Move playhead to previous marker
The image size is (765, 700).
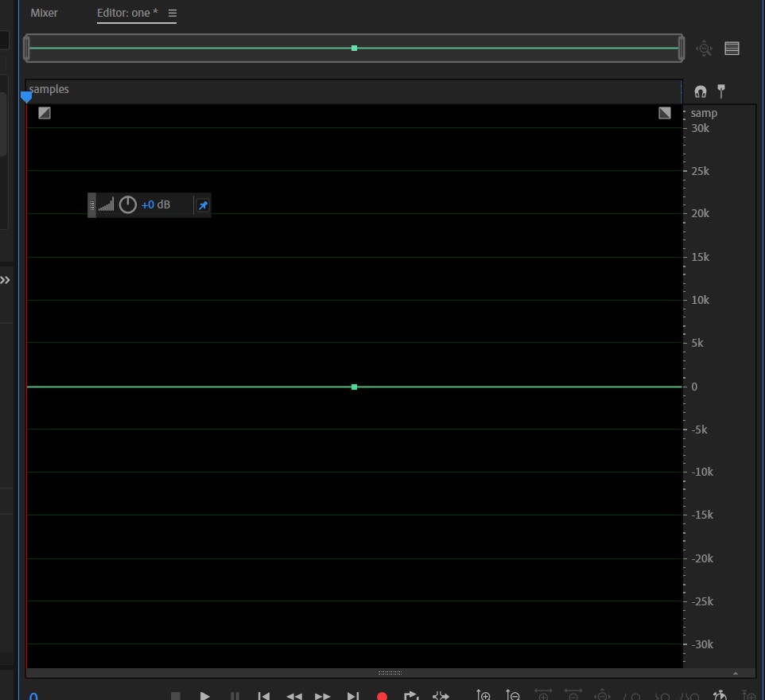[263, 695]
